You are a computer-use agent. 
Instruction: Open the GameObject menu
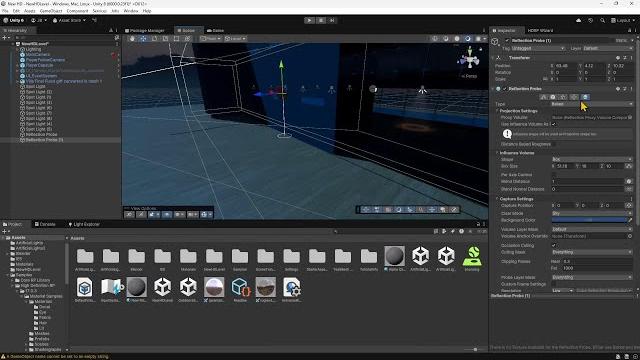(x=51, y=11)
